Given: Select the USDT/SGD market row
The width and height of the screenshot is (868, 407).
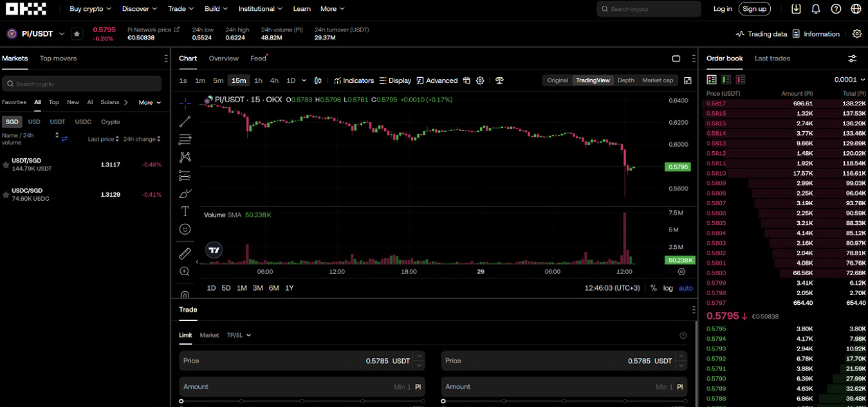Looking at the screenshot, I should click(x=82, y=165).
